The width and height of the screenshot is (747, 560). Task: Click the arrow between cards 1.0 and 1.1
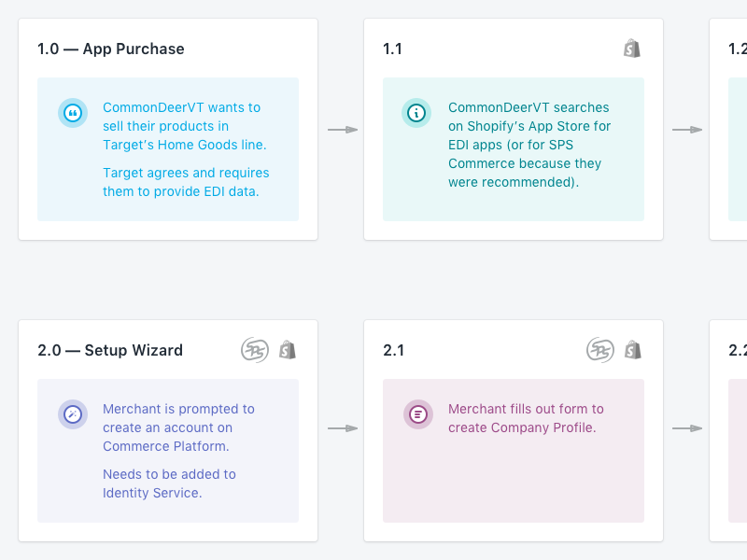(343, 130)
